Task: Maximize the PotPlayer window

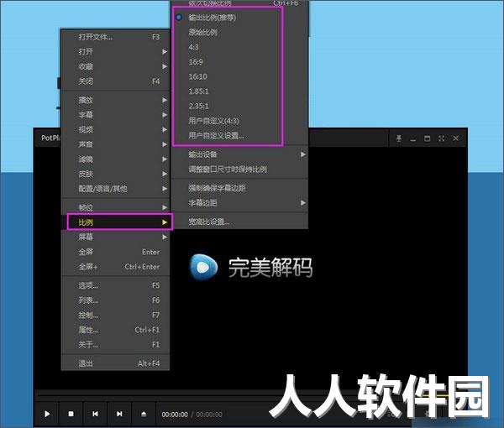Action: (428, 138)
